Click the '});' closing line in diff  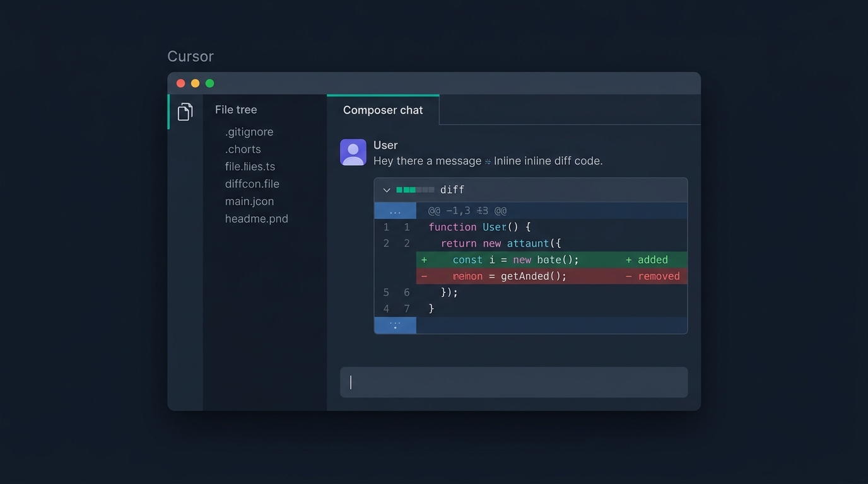coord(449,292)
